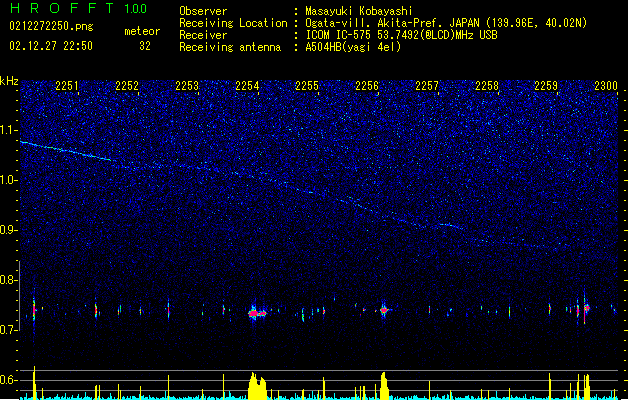Click the 2256 time marker
Screen dimensions: 629x400
click(367, 86)
